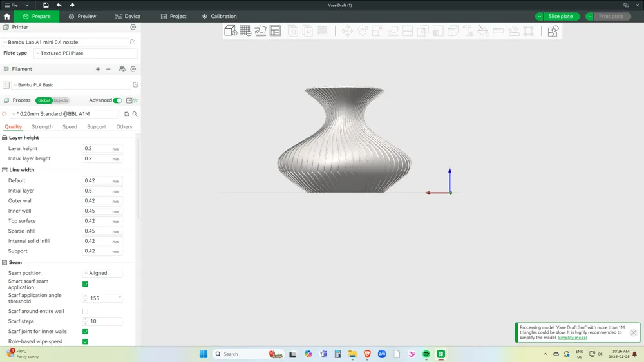Open the Assembly view icon in toolbar

coord(553,31)
